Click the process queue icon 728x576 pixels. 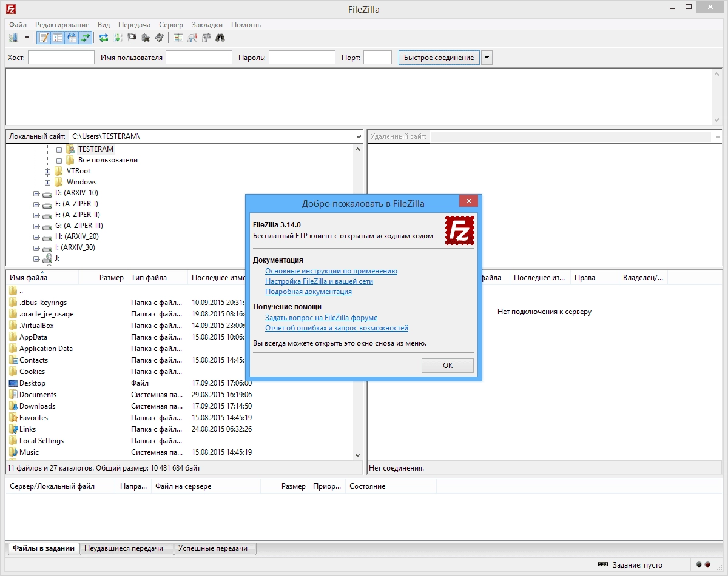118,38
